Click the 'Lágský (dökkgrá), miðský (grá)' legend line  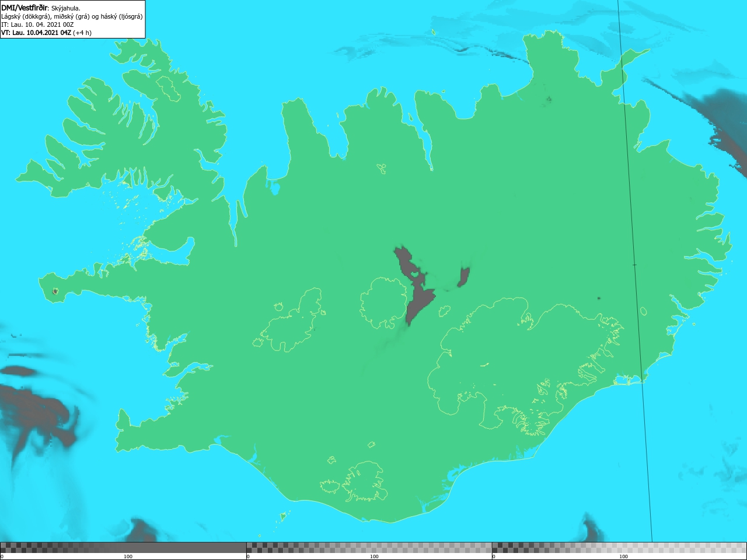click(x=72, y=16)
